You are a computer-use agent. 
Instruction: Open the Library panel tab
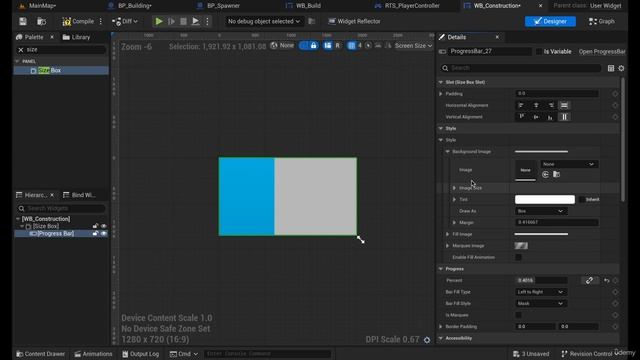(76, 37)
